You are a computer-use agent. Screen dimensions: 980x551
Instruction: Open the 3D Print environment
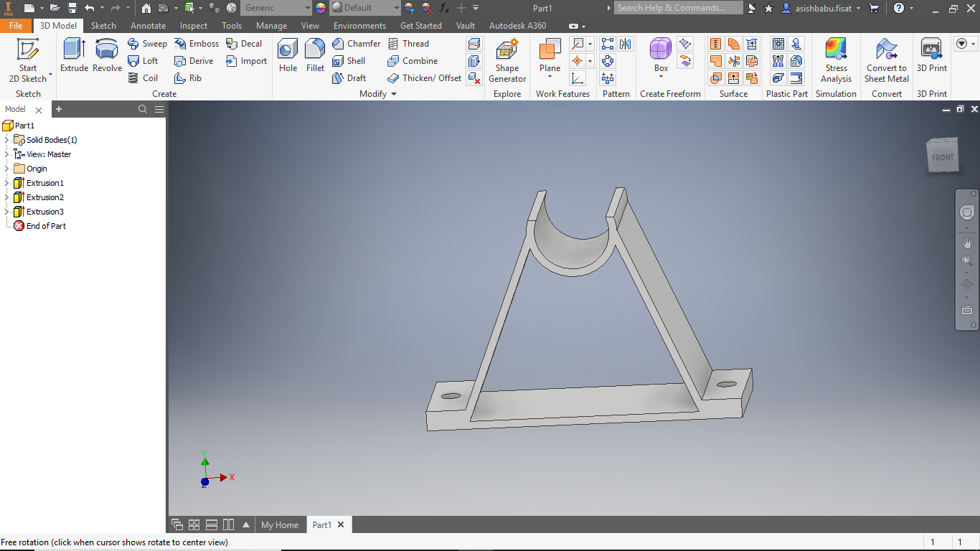click(x=932, y=56)
